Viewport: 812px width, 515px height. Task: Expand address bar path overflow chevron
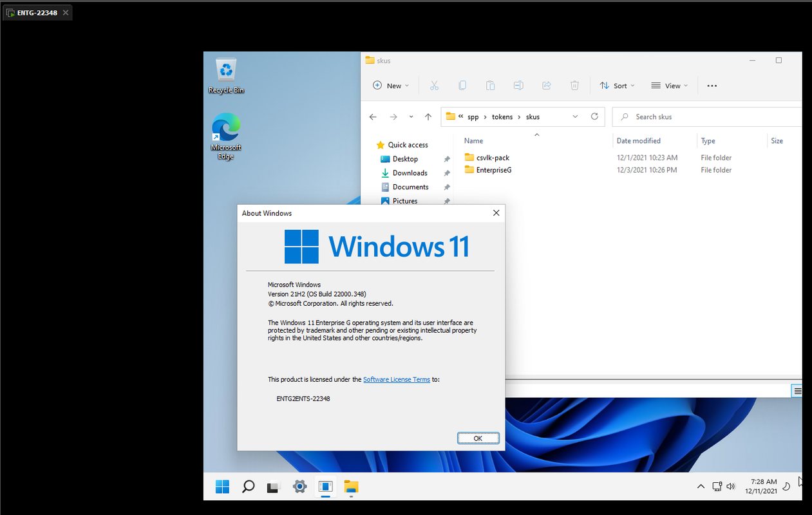pyautogui.click(x=461, y=117)
